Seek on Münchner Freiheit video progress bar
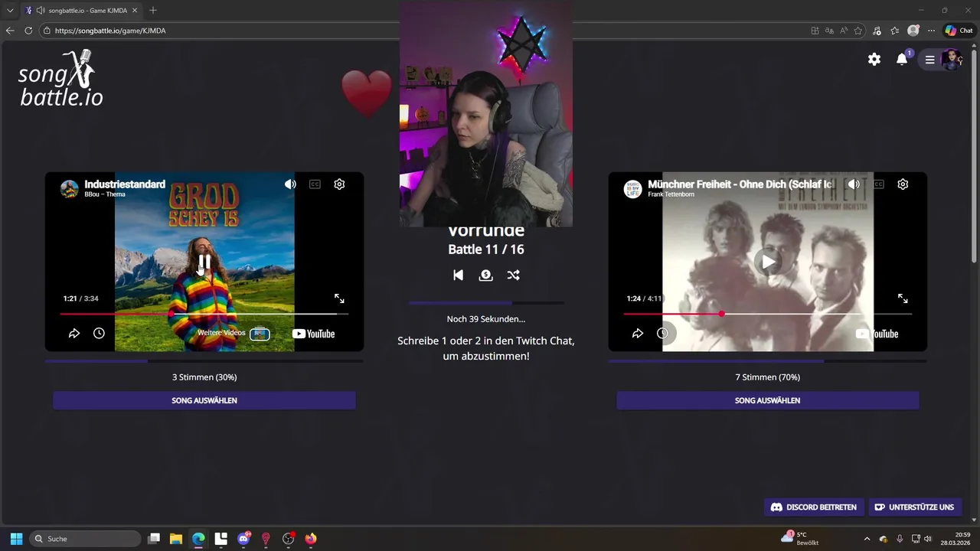The width and height of the screenshot is (980, 551). point(768,314)
